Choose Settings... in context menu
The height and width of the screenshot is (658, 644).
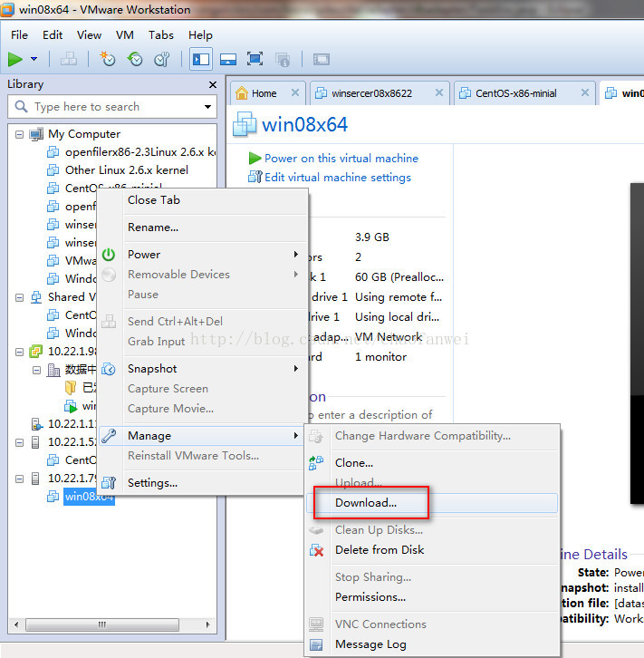click(152, 483)
